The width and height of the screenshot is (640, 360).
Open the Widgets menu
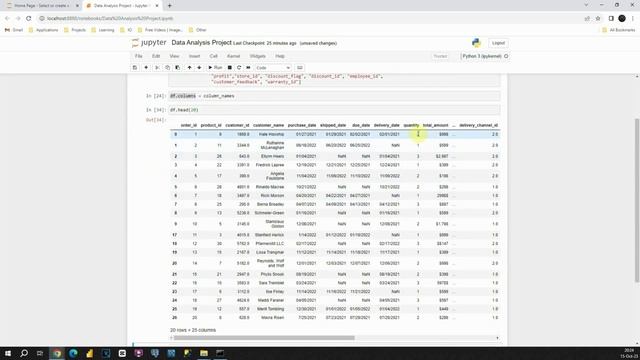[258, 56]
